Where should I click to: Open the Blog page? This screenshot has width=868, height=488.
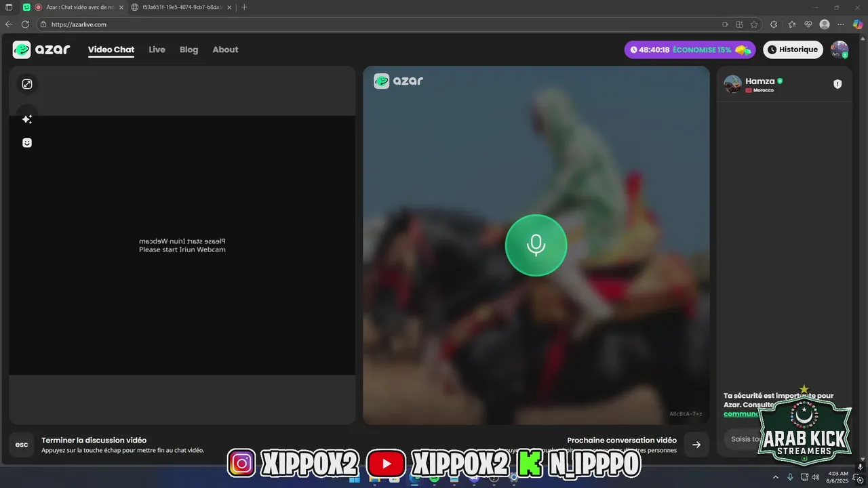(189, 49)
